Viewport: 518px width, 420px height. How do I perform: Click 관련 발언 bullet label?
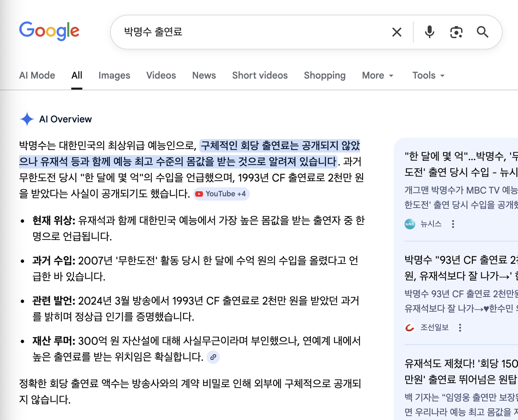pos(54,301)
